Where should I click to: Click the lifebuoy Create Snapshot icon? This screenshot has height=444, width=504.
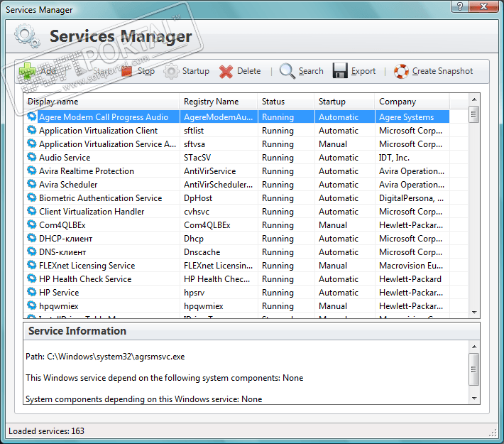tap(401, 71)
